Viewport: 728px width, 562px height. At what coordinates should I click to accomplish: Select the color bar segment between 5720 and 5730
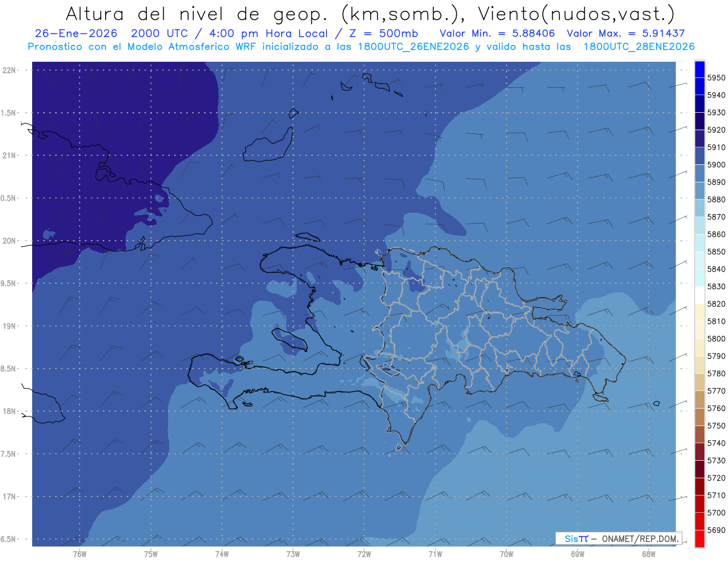pos(699,469)
